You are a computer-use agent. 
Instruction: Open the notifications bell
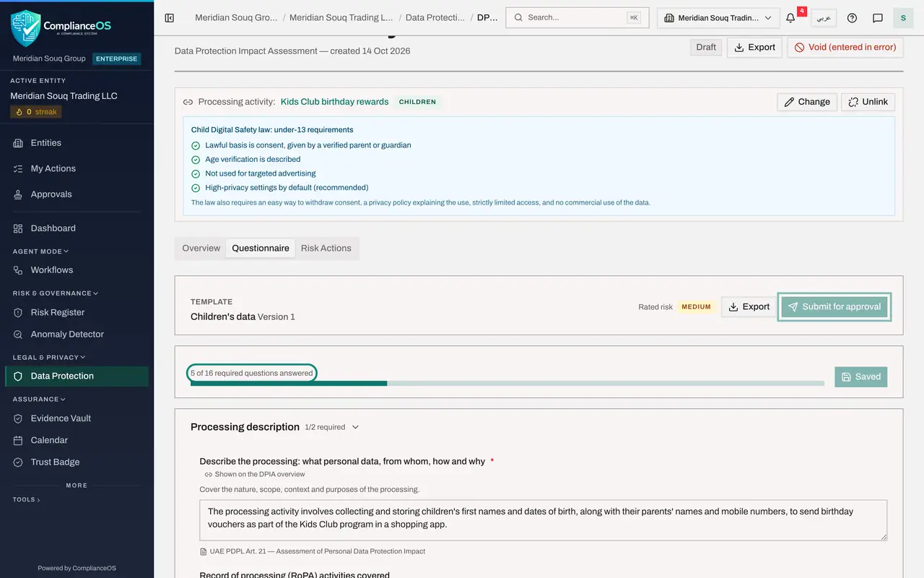pos(790,18)
